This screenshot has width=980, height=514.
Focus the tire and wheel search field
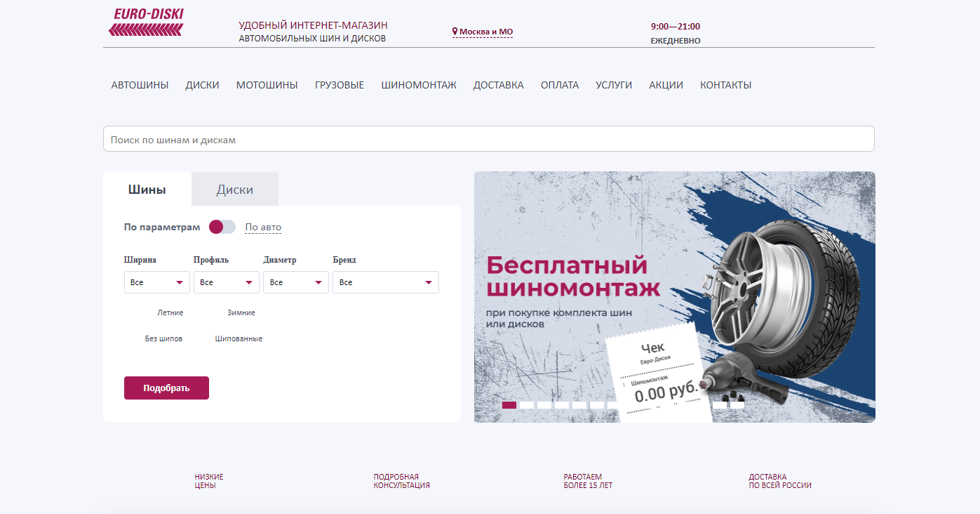[x=489, y=139]
